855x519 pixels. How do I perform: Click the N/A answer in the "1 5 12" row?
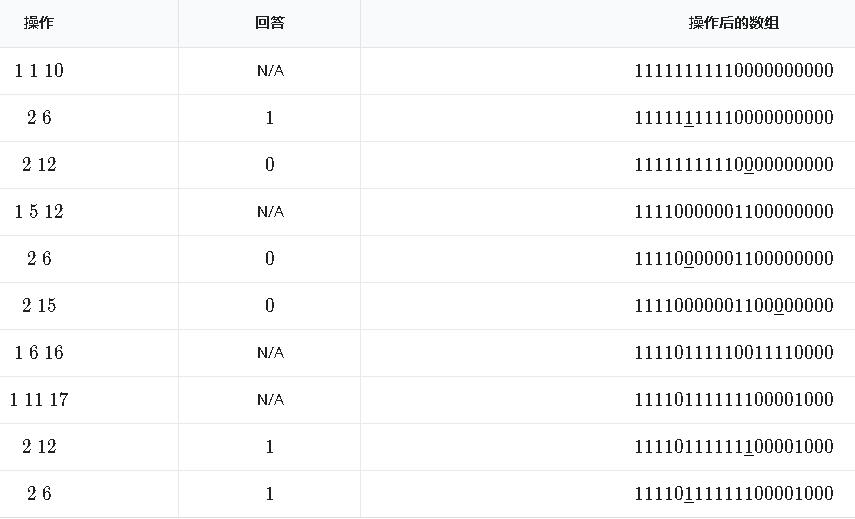270,212
